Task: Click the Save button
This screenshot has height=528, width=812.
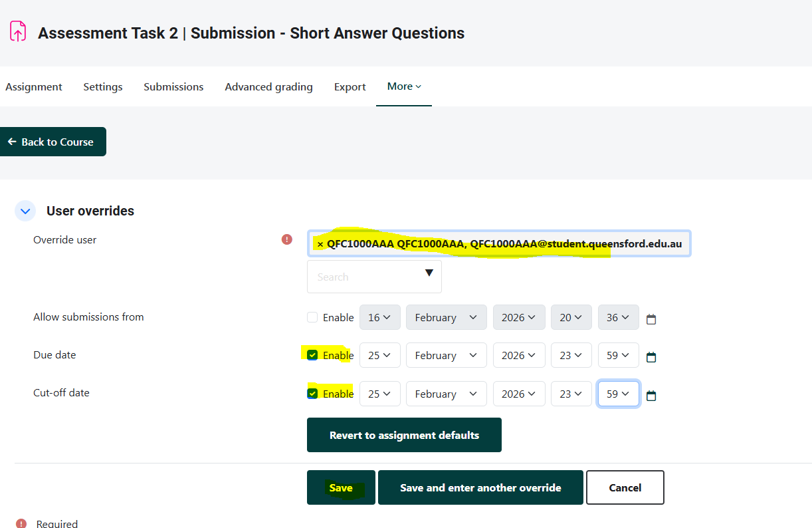Action: coord(341,487)
